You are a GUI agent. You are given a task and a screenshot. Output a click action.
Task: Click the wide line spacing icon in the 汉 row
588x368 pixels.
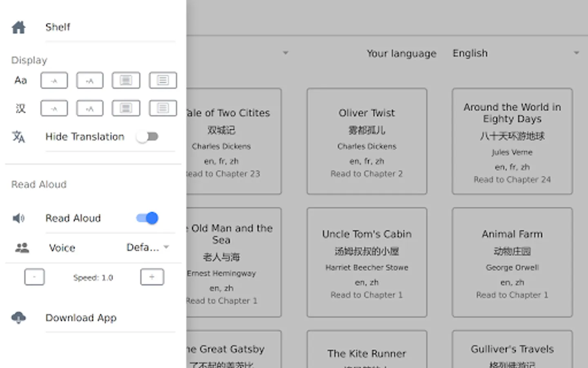pyautogui.click(x=163, y=108)
